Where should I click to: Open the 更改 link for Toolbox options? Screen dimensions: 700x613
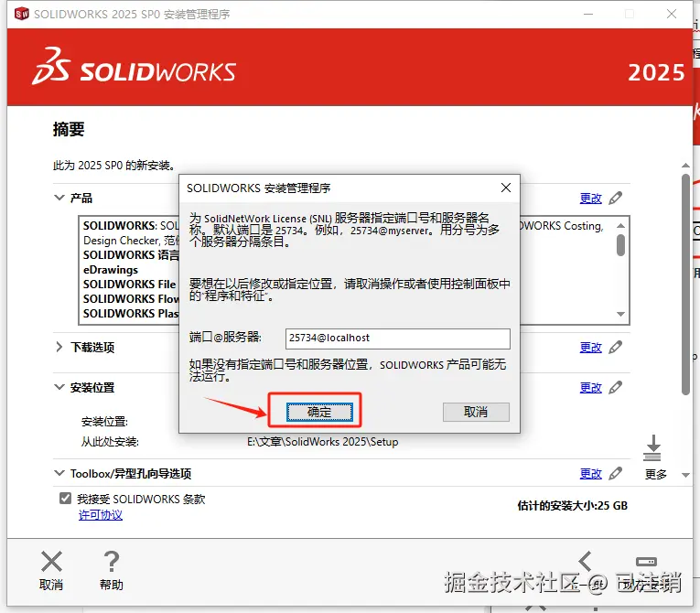coord(590,473)
